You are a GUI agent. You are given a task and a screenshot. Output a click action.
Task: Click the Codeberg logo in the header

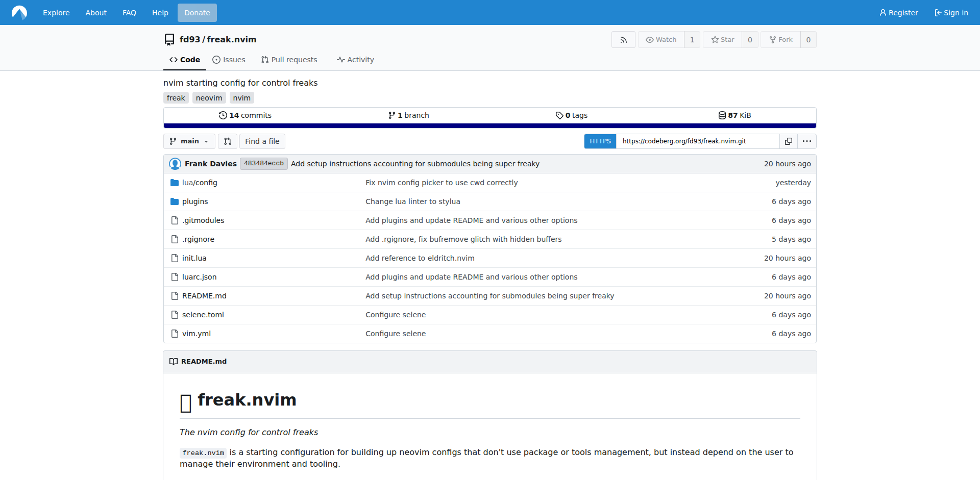click(19, 12)
